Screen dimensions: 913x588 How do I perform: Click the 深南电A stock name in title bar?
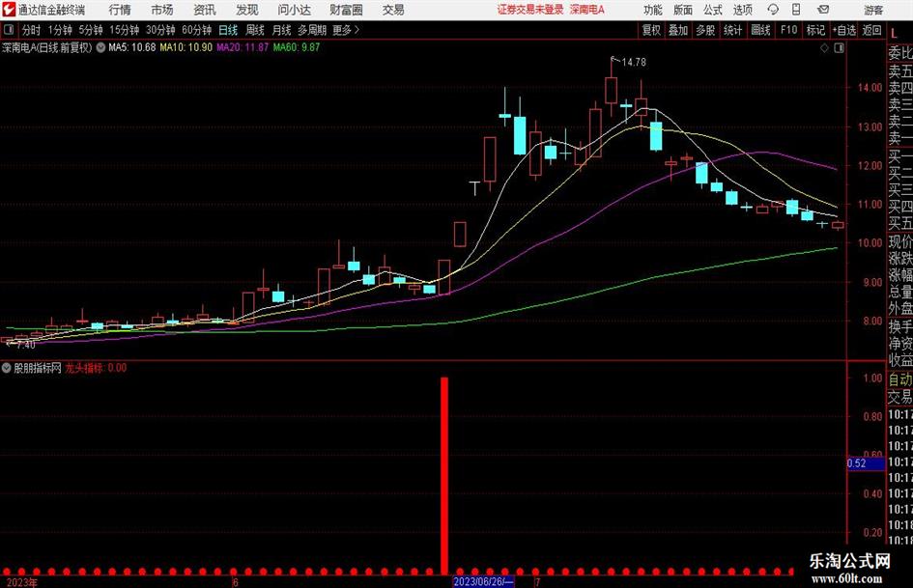pyautogui.click(x=587, y=10)
